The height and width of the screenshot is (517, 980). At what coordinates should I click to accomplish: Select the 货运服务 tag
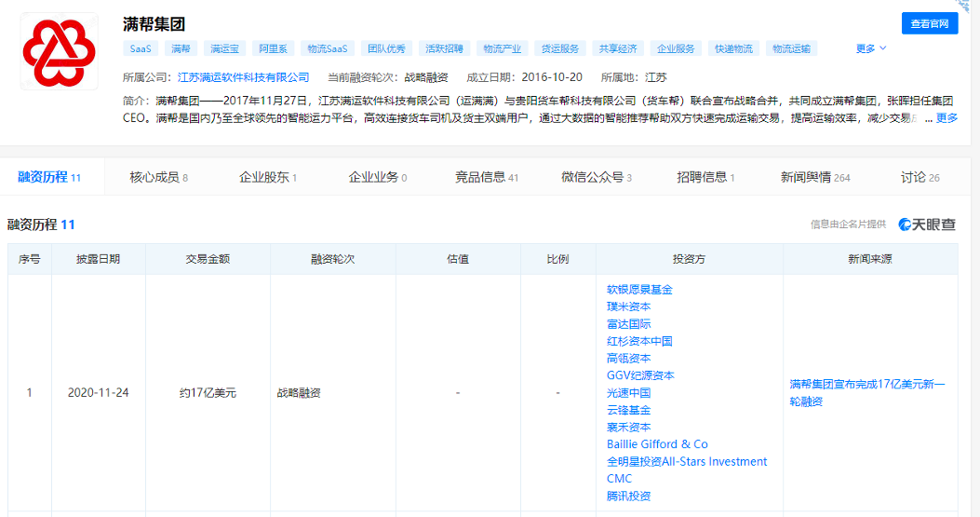coord(560,48)
